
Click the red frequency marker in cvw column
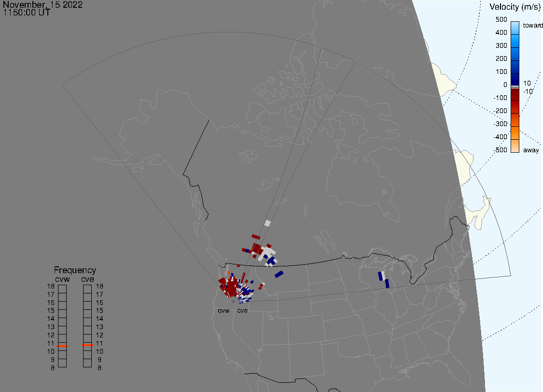pyautogui.click(x=62, y=346)
